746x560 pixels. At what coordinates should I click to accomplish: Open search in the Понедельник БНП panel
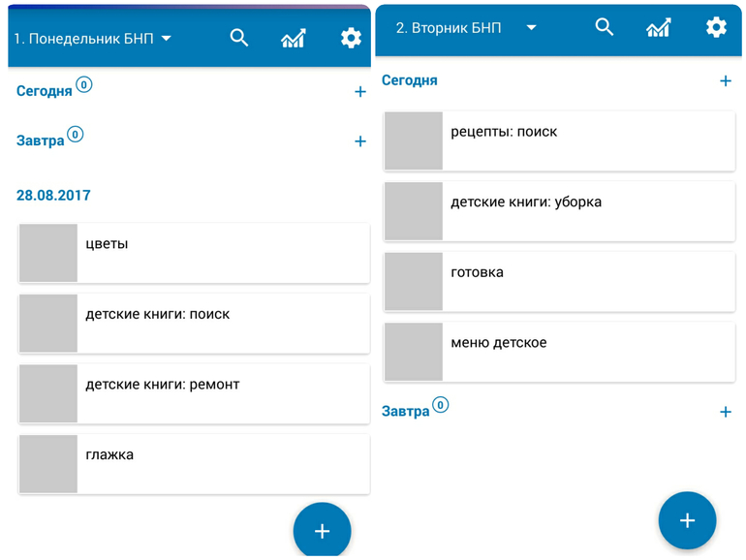[239, 39]
